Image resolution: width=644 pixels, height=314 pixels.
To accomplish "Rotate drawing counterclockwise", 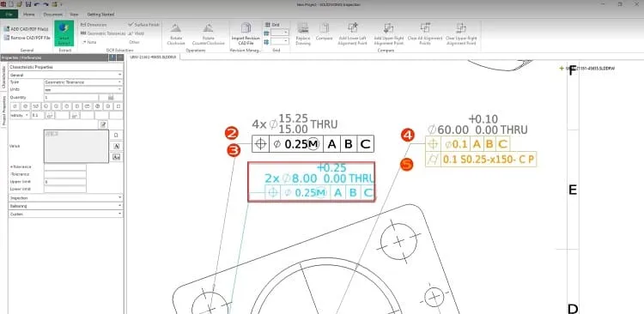I will 209,34.
